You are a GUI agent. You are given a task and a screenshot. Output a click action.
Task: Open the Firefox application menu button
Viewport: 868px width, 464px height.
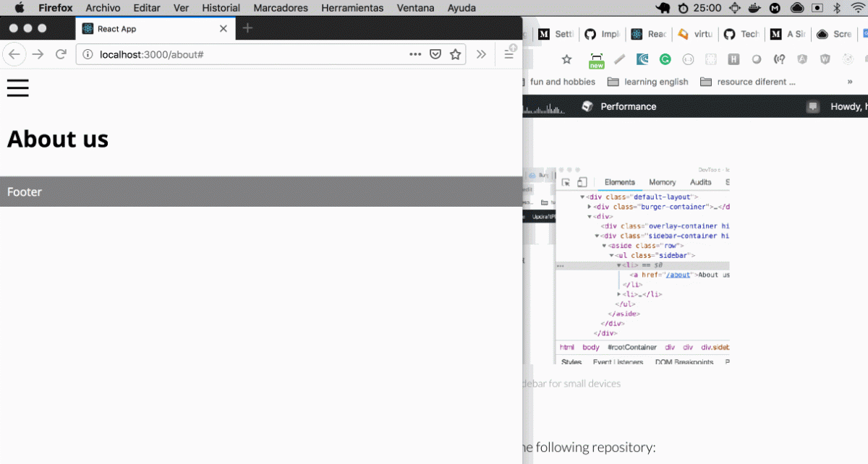coord(509,54)
